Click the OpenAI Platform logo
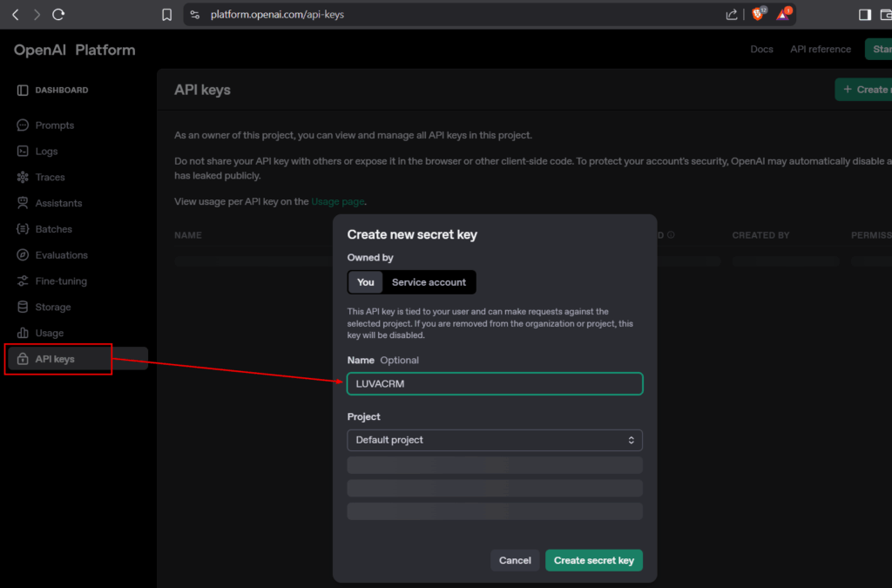Screen dimensions: 892x588 click(x=75, y=50)
